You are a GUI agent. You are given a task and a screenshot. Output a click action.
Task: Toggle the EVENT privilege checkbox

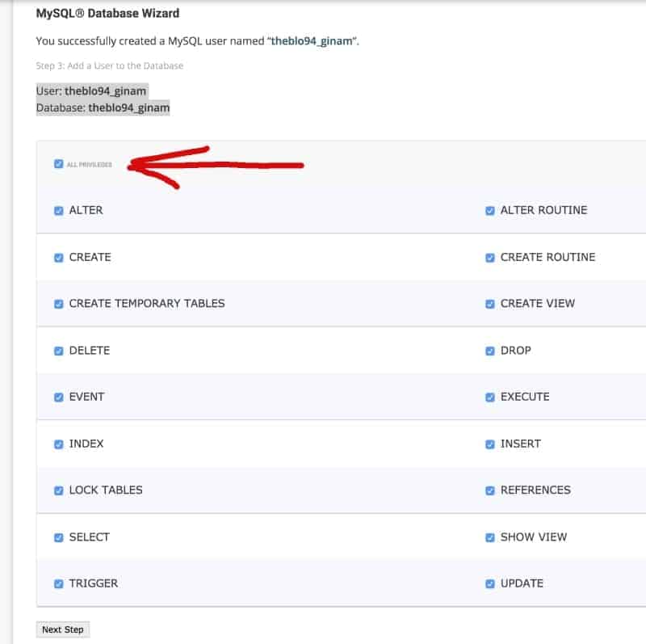59,398
